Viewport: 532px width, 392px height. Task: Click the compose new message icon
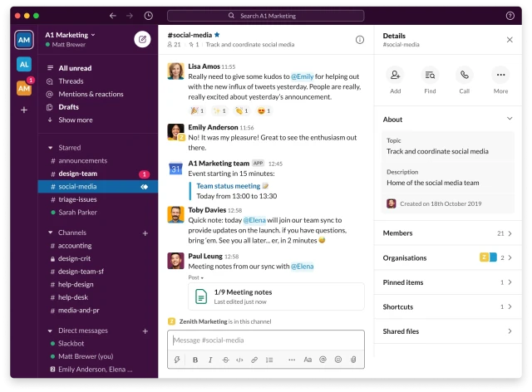tap(142, 39)
